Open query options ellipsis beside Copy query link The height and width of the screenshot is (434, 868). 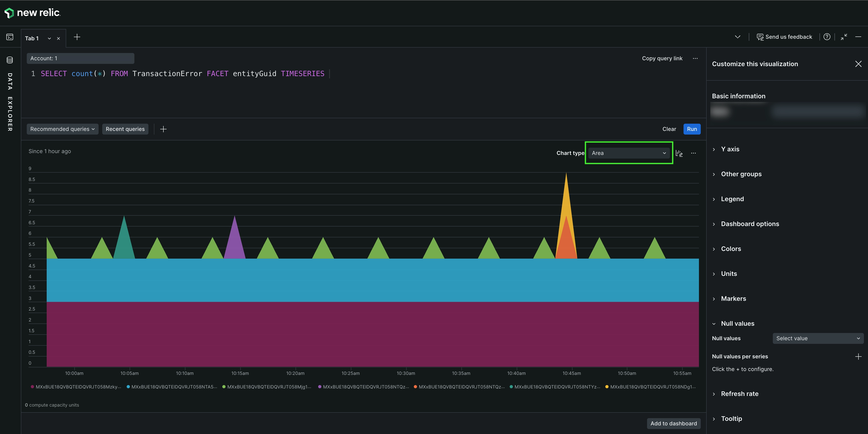[695, 58]
